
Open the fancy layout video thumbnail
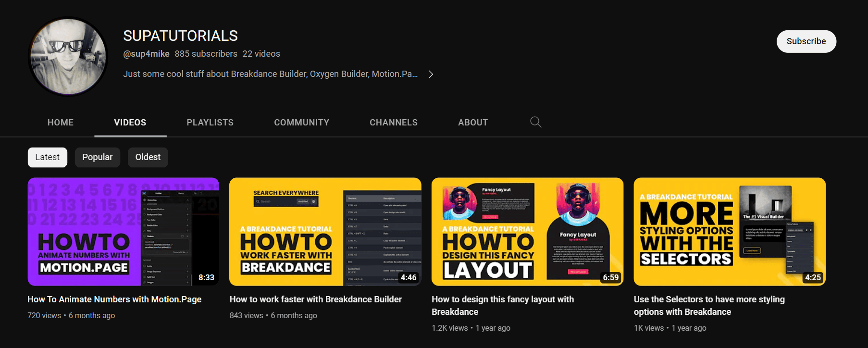tap(527, 232)
